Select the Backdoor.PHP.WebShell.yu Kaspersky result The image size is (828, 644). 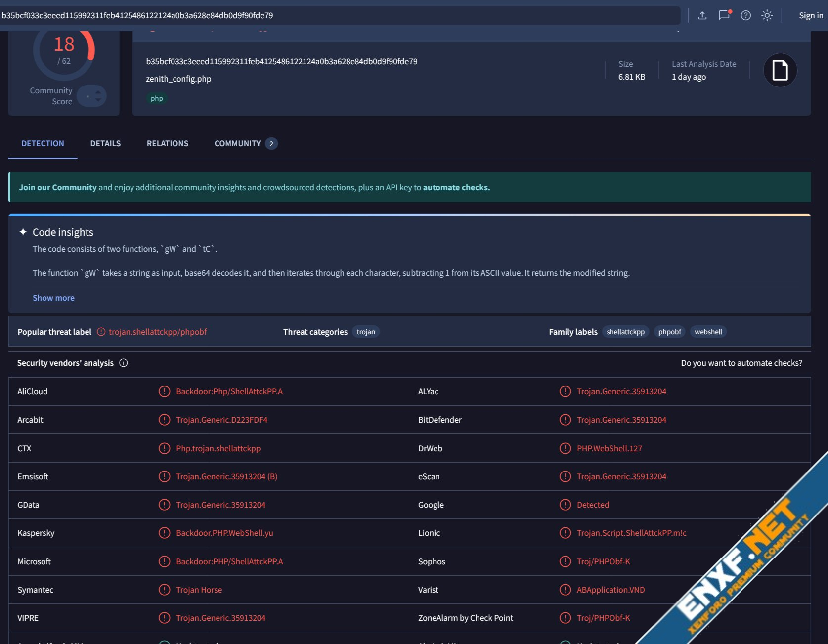coord(224,533)
